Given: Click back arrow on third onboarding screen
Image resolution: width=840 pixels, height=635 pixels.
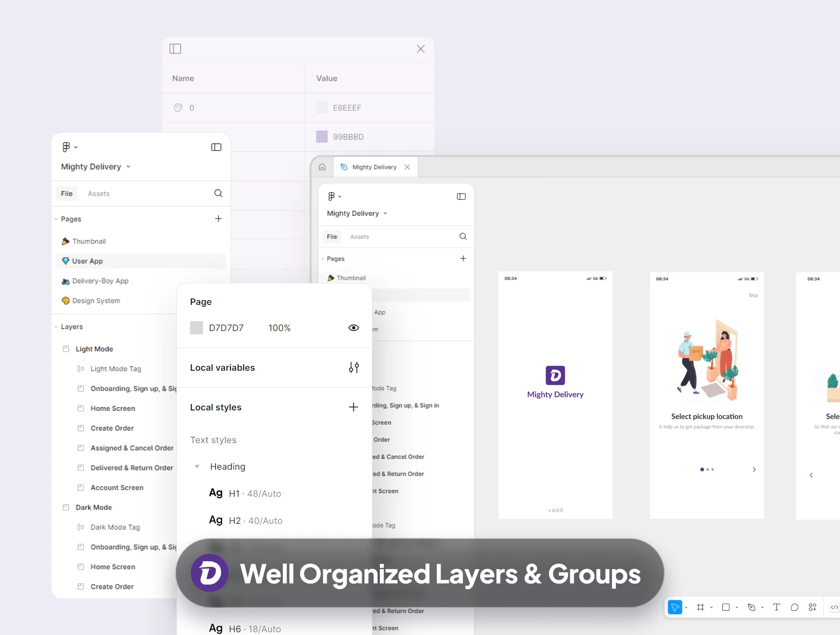Looking at the screenshot, I should [811, 475].
